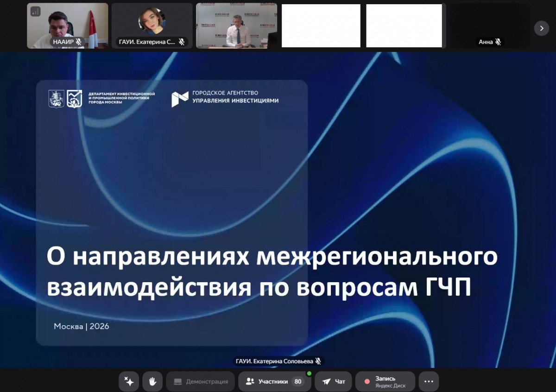Screen dimensions: 556x392
Task: Click the sparkle effects icon in toolbar
Action: click(x=129, y=381)
